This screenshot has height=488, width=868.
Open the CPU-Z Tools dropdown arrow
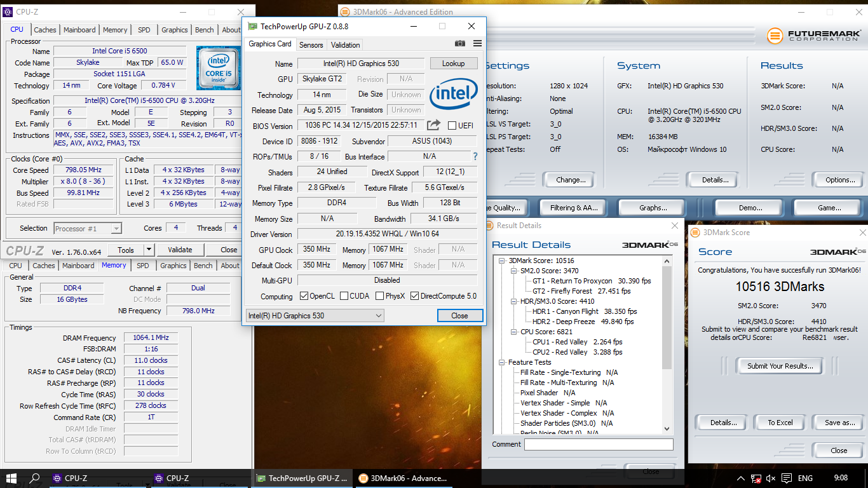click(x=149, y=250)
